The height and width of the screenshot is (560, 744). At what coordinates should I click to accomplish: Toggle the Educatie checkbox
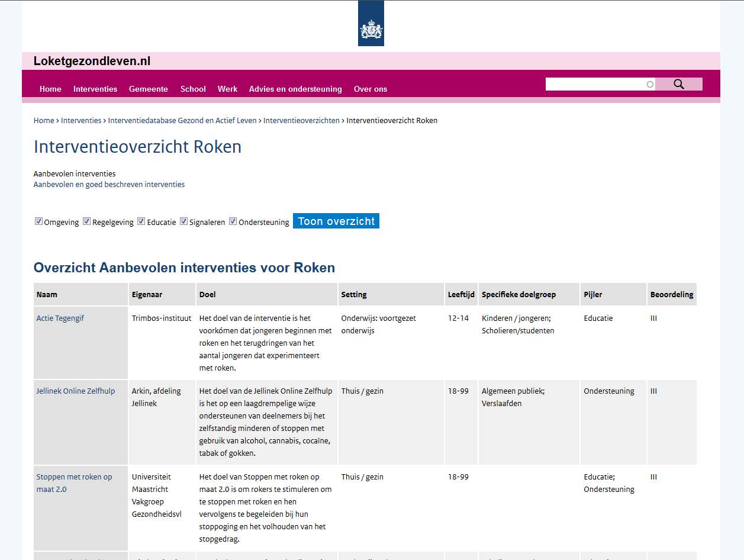[x=141, y=221]
